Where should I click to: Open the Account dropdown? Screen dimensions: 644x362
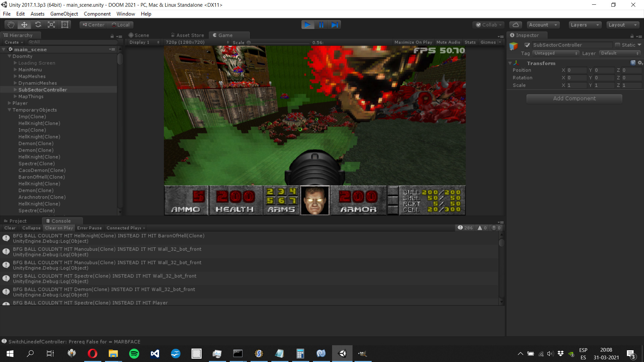(543, 25)
